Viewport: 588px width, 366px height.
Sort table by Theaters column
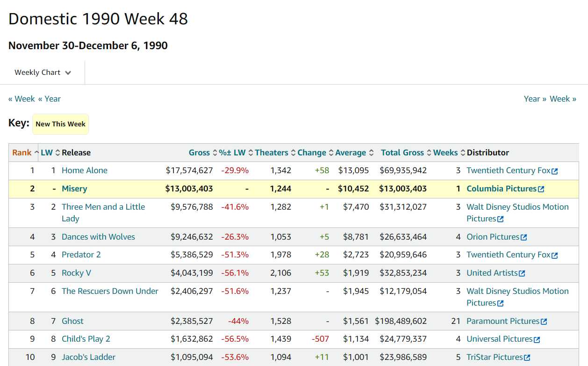[x=275, y=153]
